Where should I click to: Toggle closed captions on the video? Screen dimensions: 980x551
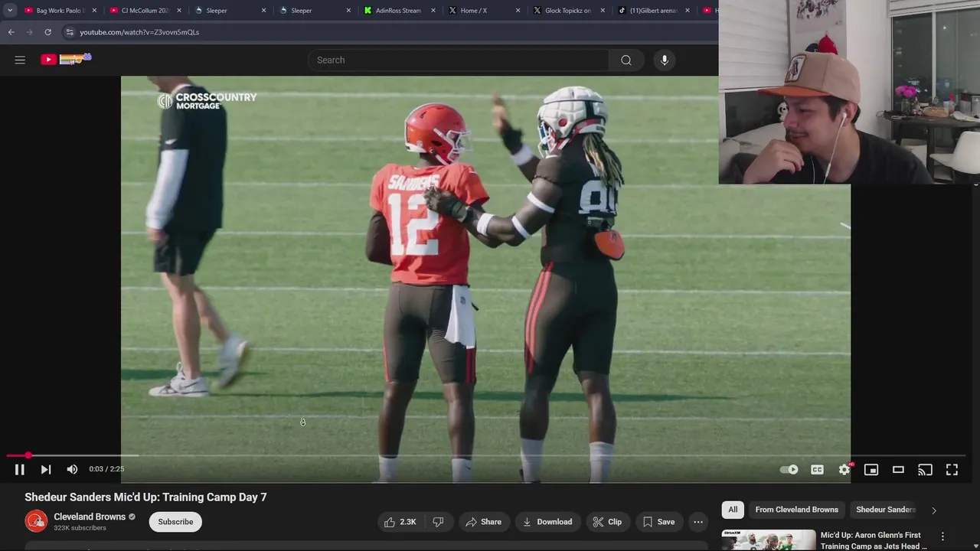817,470
